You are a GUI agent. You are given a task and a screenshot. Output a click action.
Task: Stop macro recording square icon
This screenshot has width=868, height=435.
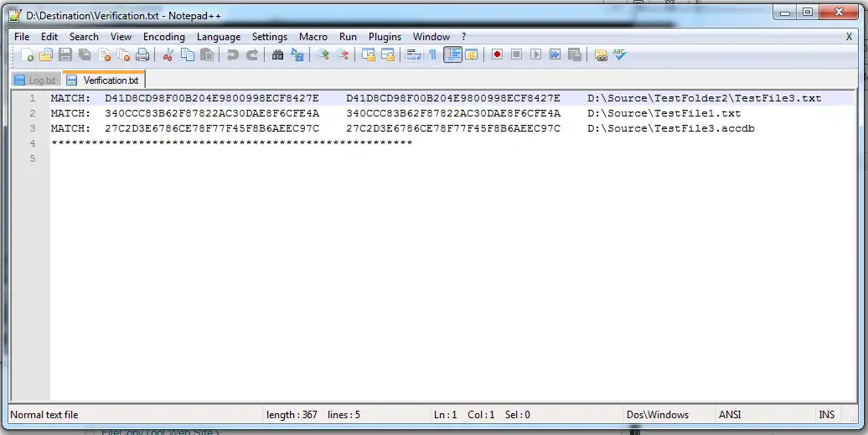pos(516,54)
